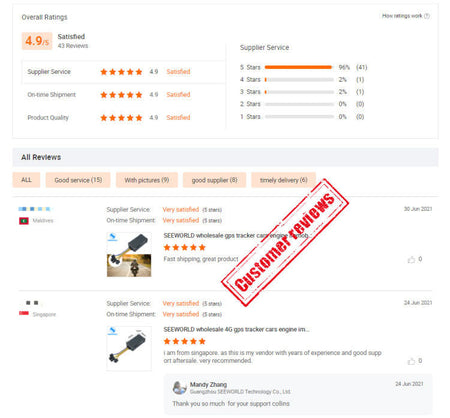Click the How ratings work help icon
The height and width of the screenshot is (418, 450).
[427, 16]
